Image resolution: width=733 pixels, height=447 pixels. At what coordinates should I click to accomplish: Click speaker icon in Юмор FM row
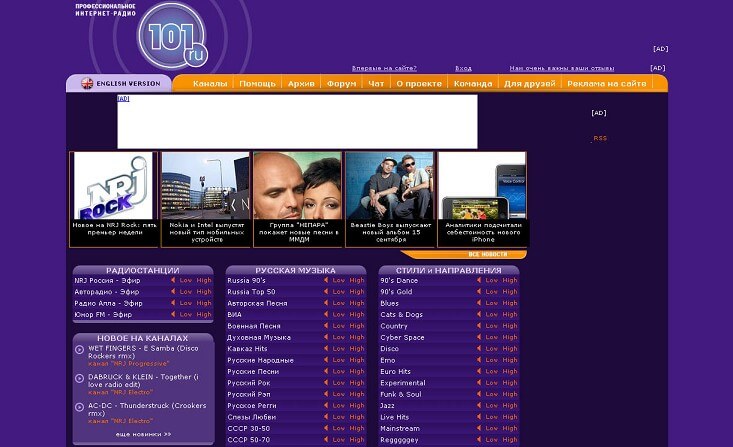(x=173, y=314)
